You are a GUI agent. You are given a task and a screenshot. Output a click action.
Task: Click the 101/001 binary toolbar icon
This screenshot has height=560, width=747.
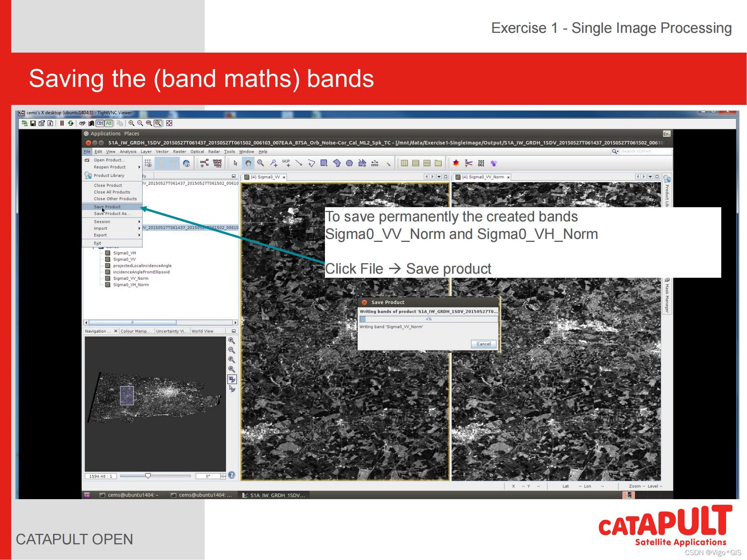point(481,163)
